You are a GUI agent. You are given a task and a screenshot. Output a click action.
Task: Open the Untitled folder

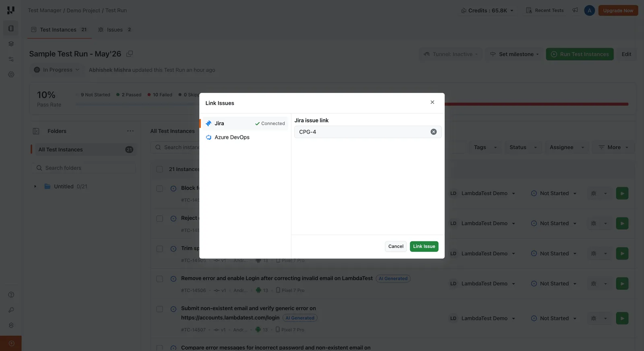pyautogui.click(x=66, y=187)
